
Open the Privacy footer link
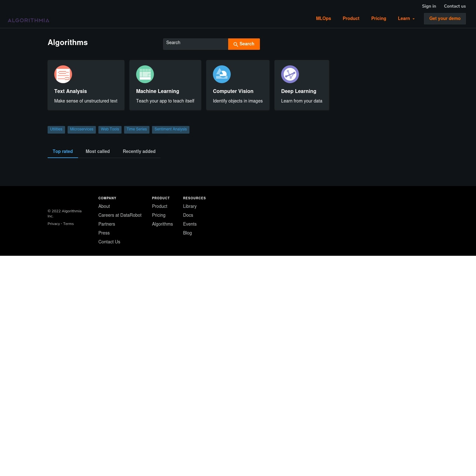[54, 224]
